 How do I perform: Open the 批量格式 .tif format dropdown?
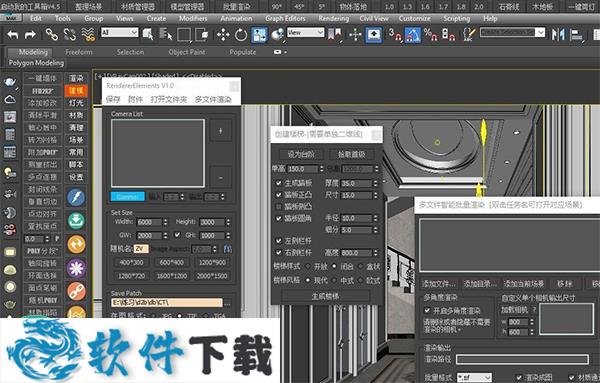tap(474, 378)
